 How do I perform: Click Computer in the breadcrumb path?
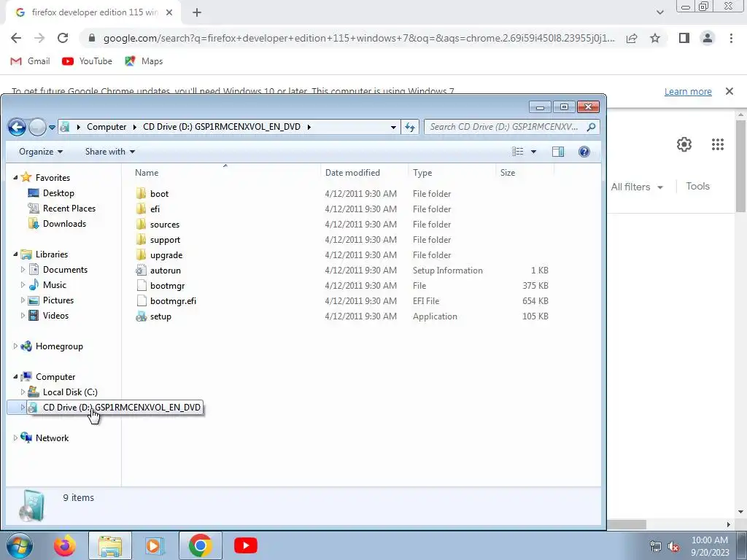[x=107, y=127]
